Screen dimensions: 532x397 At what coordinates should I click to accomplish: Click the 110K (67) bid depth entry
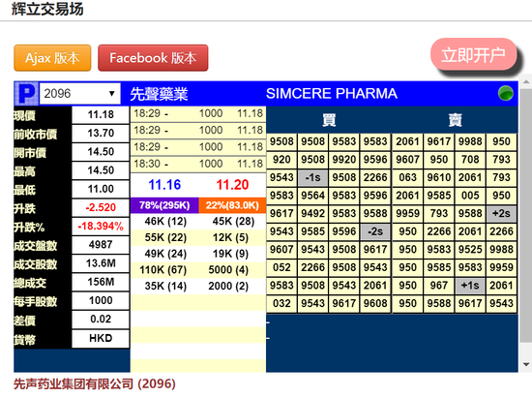click(163, 270)
